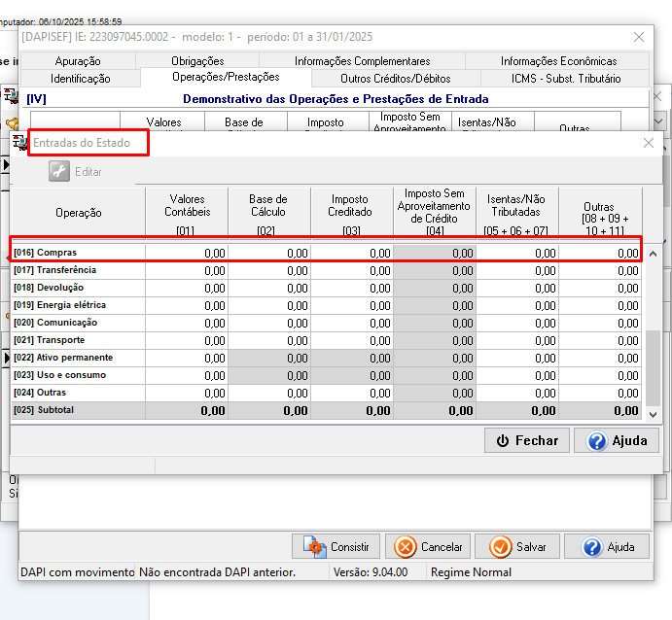
Task: Click the power icon on Fechar
Action: click(503, 440)
